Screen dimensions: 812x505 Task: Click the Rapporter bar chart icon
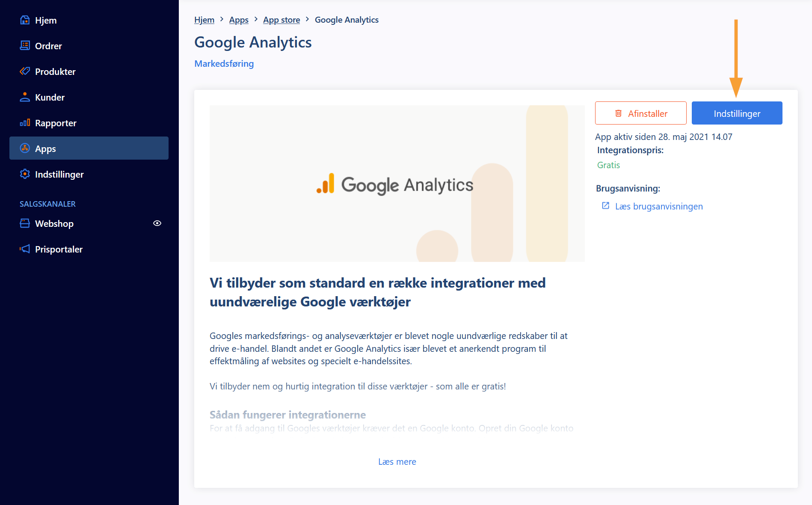25,123
